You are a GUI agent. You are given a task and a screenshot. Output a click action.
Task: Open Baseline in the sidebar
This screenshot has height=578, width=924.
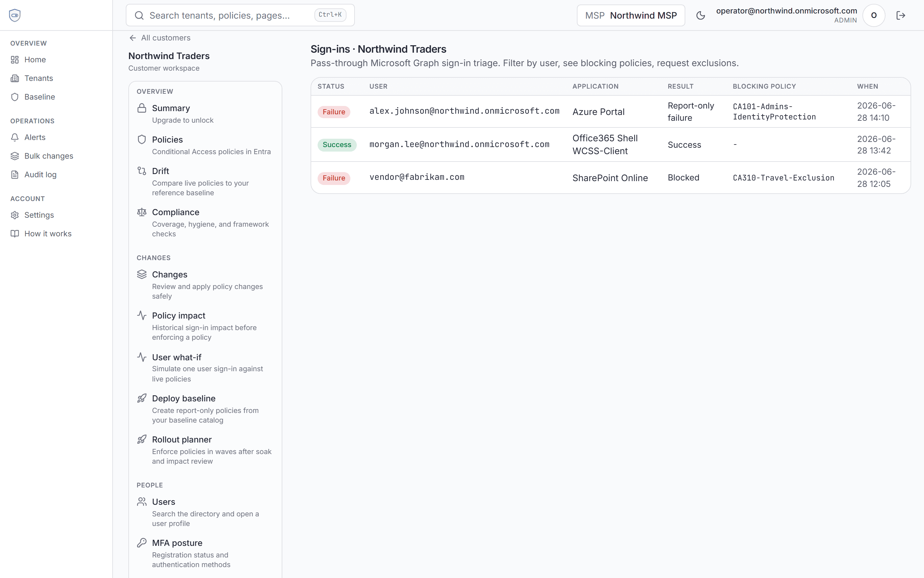point(56,97)
